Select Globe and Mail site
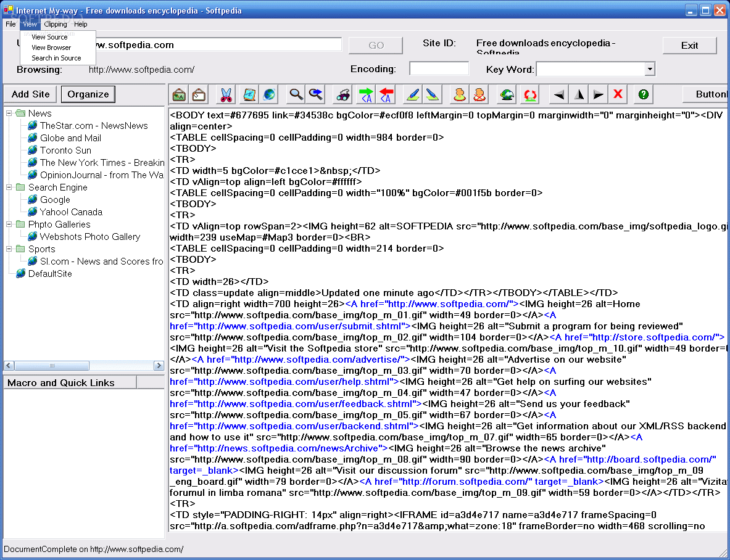 pos(70,138)
